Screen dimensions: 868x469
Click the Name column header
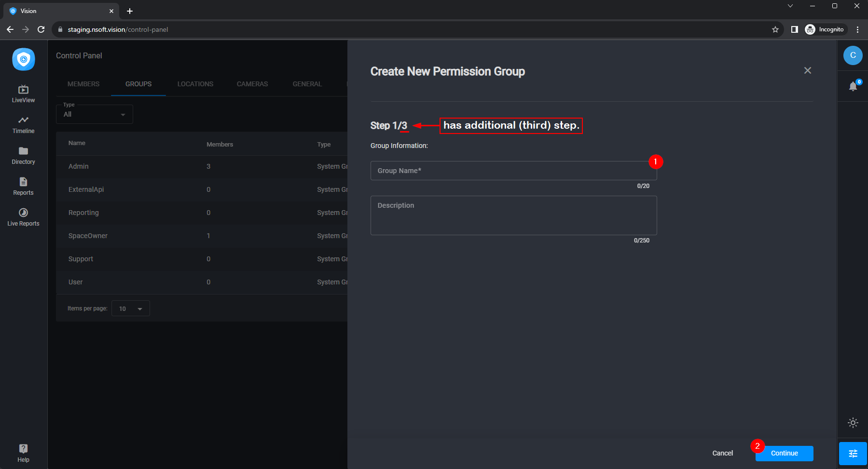click(x=77, y=143)
